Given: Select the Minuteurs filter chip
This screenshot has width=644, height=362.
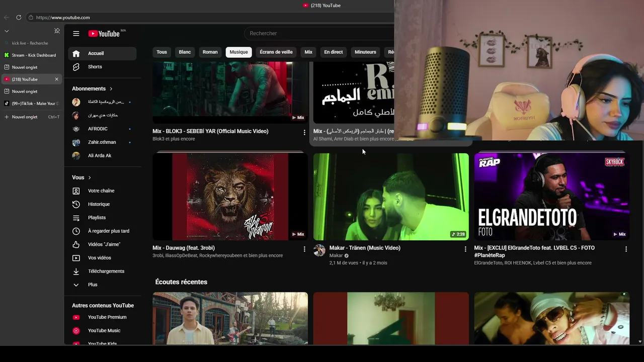Looking at the screenshot, I should (365, 52).
